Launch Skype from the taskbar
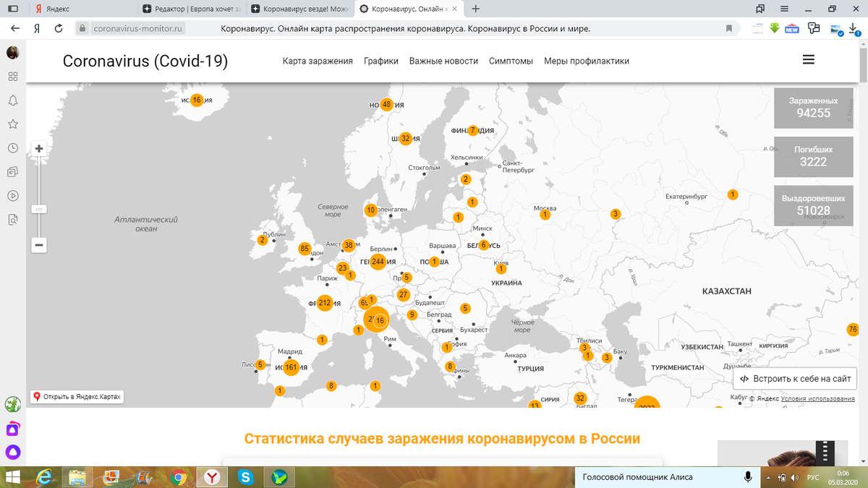 (244, 477)
